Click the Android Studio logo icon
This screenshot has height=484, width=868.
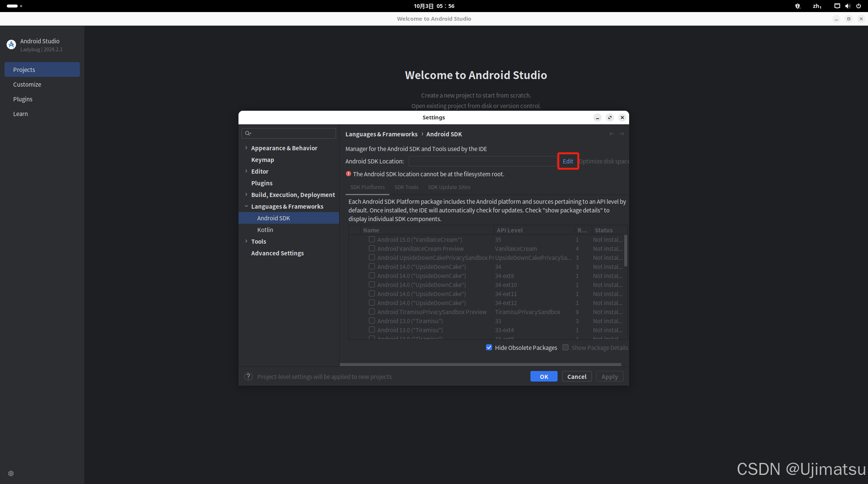click(x=11, y=45)
